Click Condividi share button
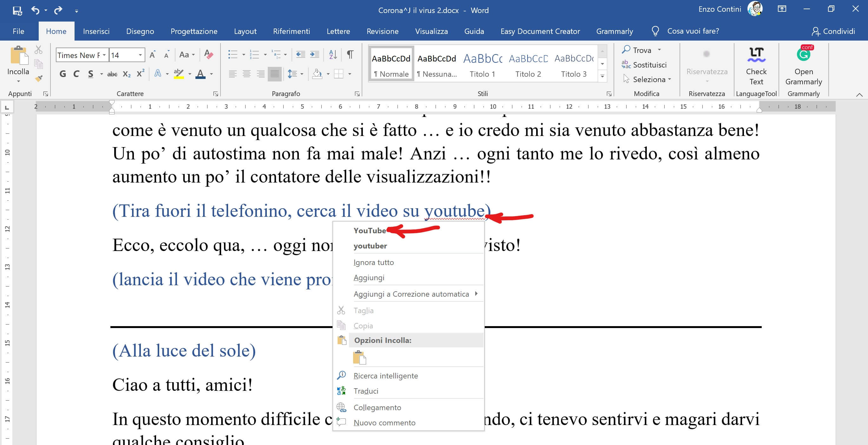This screenshot has height=445, width=868. point(833,31)
